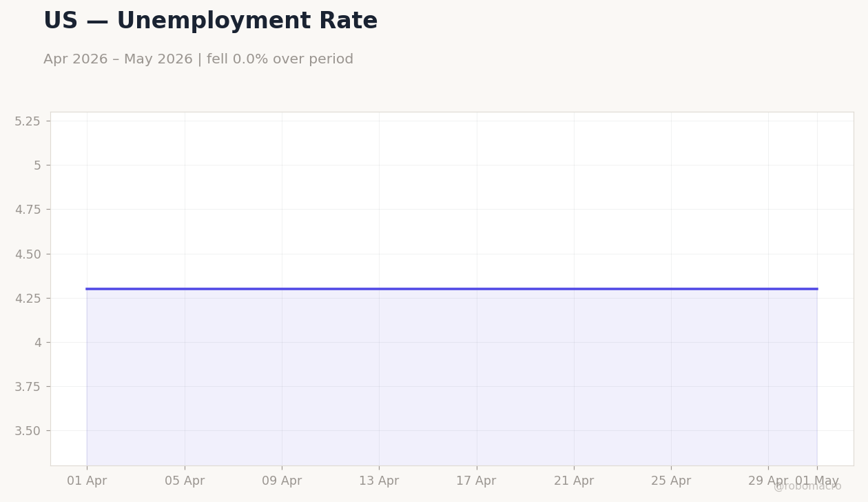Click the y-axis label 4.50
The height and width of the screenshot is (502, 868).
coord(28,254)
